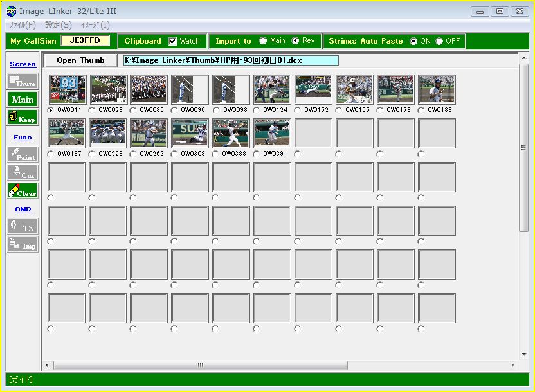
Task: Switch to the Main screen view
Action: [x=23, y=99]
